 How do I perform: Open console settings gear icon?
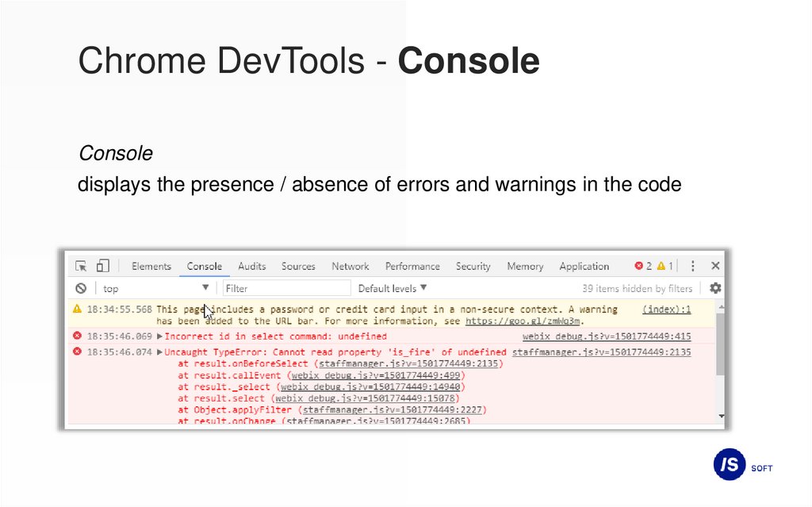715,288
